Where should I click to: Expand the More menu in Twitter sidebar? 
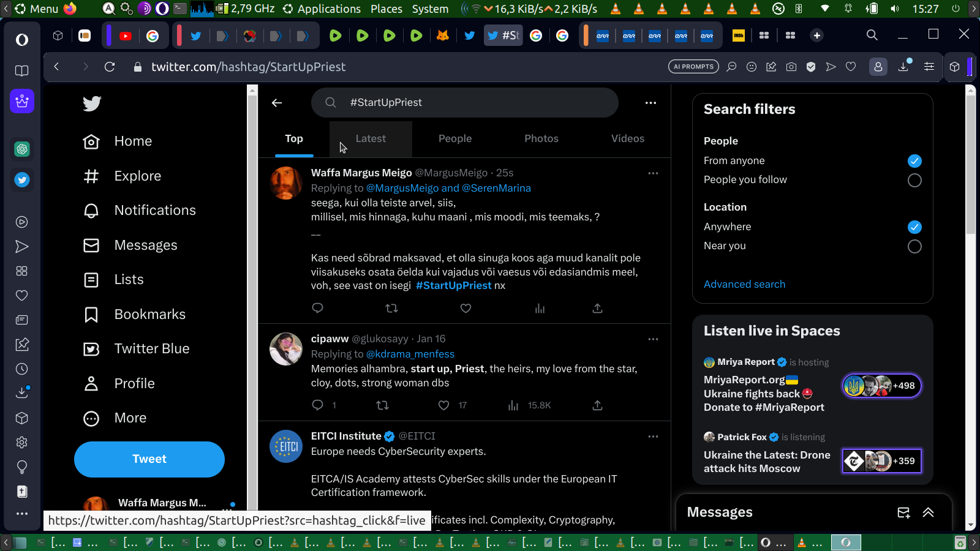tap(115, 418)
